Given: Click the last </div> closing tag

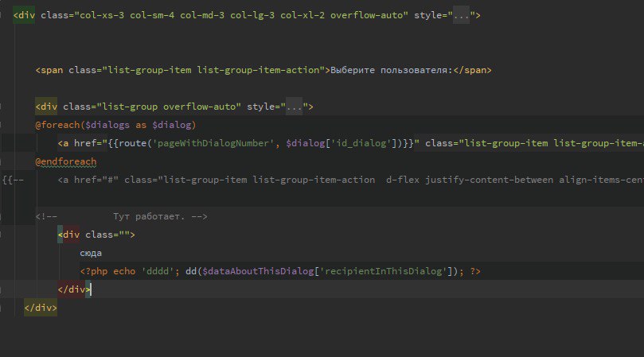Looking at the screenshot, I should 41,308.
